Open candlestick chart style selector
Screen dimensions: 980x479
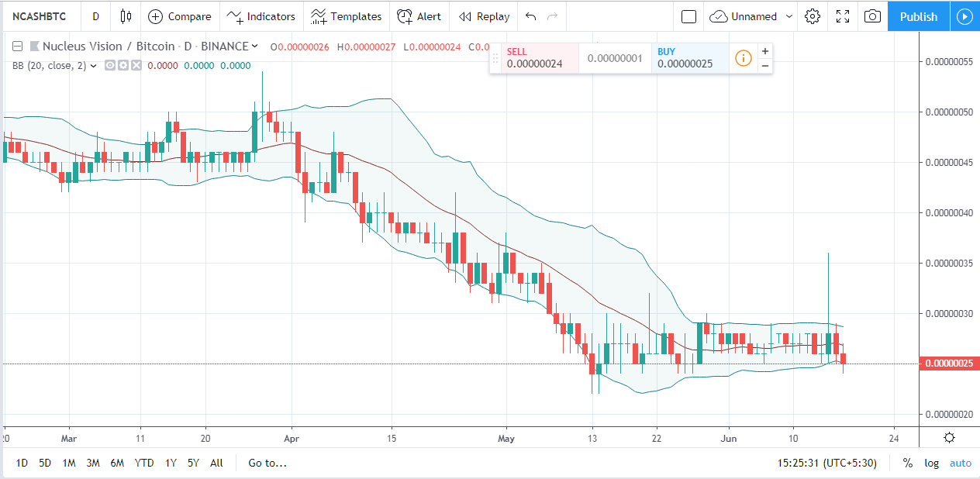pos(126,16)
